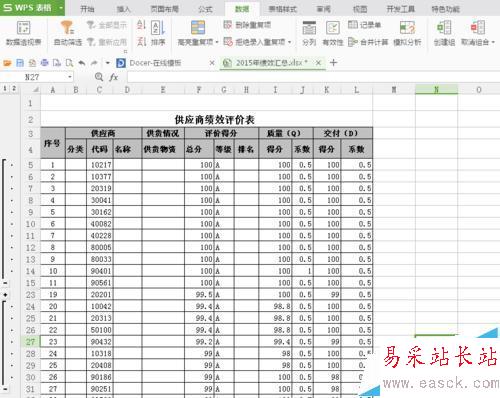Switch to the 表格样式 ribbon tab
The height and width of the screenshot is (398, 500).
click(x=282, y=9)
